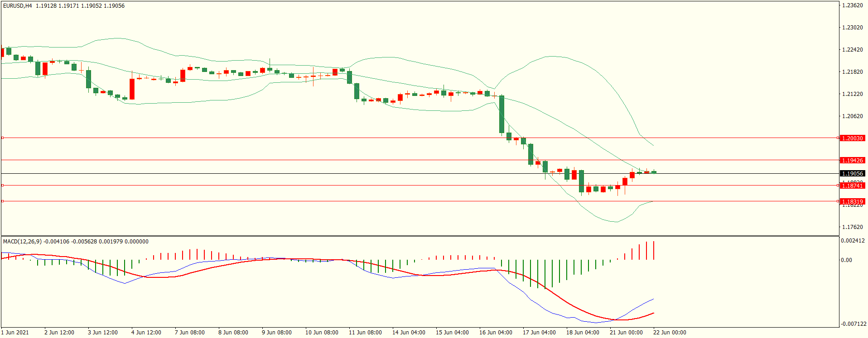Click the 21 Jun 00:00 time label
This screenshot has height=338, width=868.
pyautogui.click(x=626, y=333)
